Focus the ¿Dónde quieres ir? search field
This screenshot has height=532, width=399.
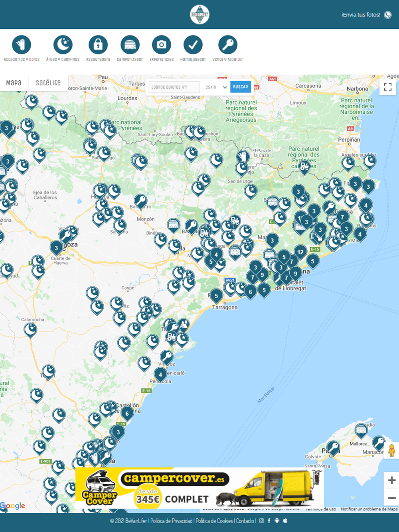[174, 87]
